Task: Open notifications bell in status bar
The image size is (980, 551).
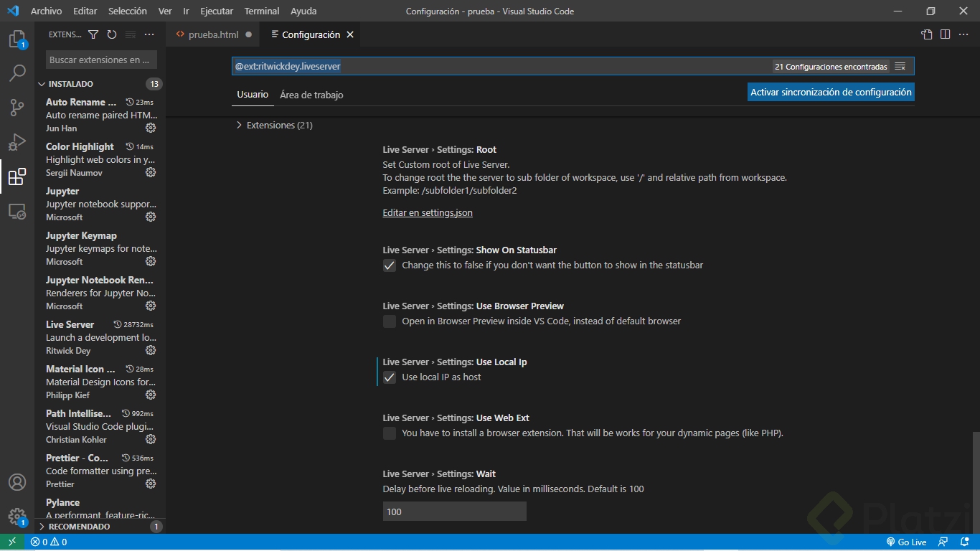Action: 965,542
